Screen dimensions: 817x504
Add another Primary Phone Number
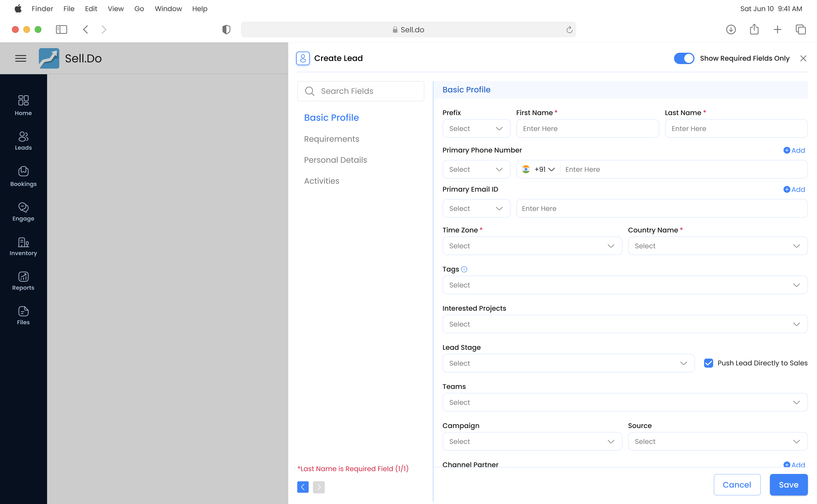pyautogui.click(x=794, y=150)
